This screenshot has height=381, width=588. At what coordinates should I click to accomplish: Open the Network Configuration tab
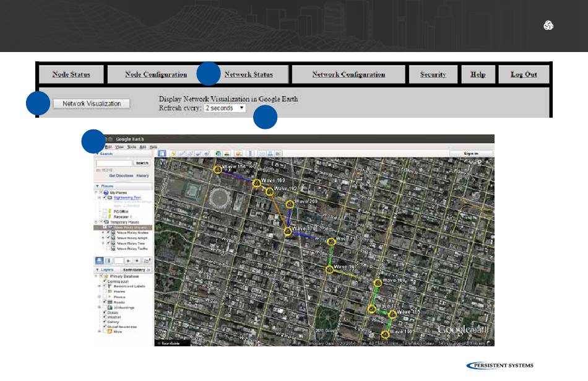coord(348,74)
